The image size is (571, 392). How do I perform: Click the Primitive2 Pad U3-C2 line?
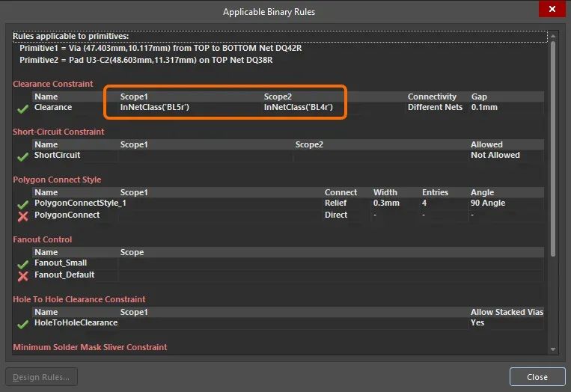coord(146,60)
